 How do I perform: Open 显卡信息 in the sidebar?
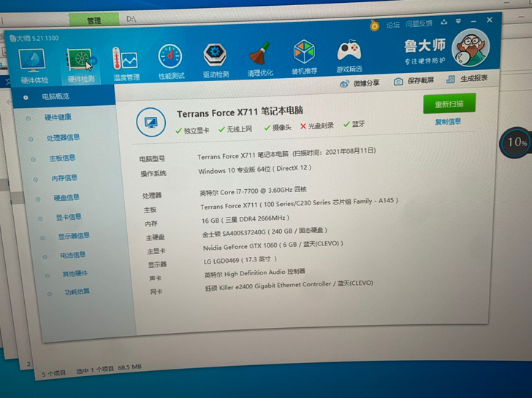tap(69, 217)
